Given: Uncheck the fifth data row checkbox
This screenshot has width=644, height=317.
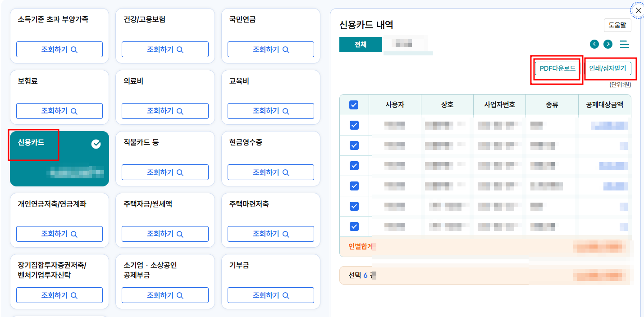Looking at the screenshot, I should click(x=354, y=206).
